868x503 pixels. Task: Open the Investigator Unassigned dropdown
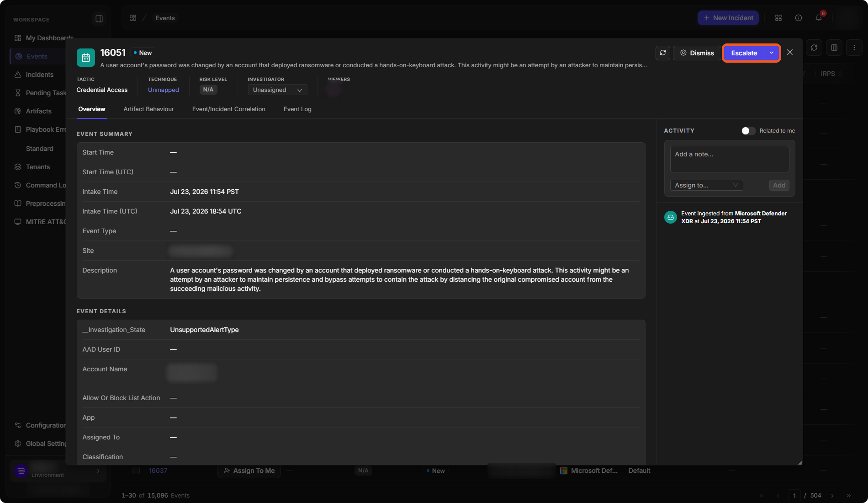277,90
